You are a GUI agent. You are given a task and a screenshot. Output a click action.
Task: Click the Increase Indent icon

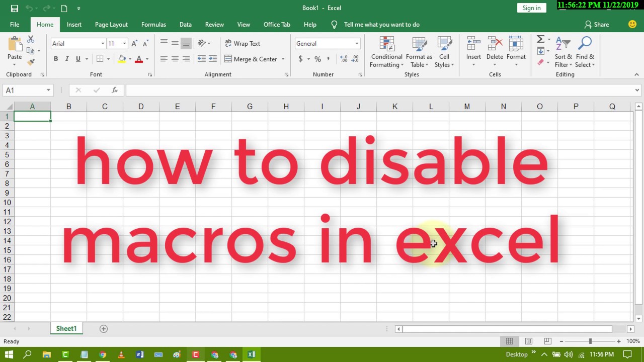click(213, 59)
